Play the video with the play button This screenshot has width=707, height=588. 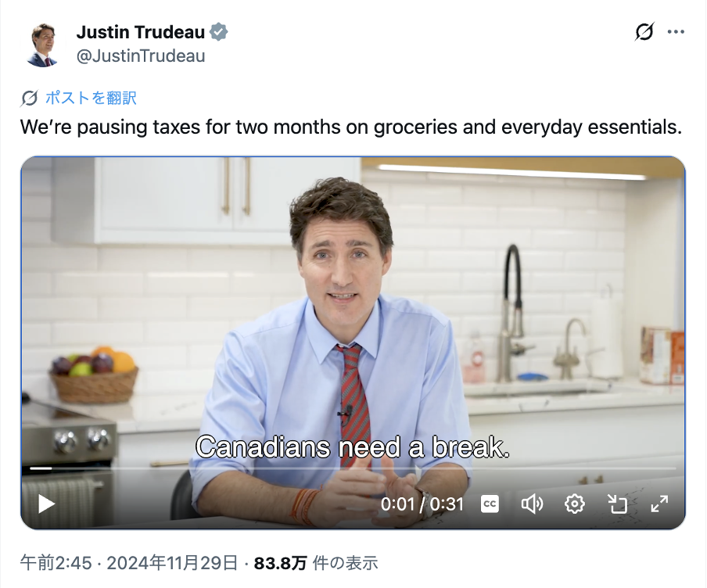pos(46,504)
